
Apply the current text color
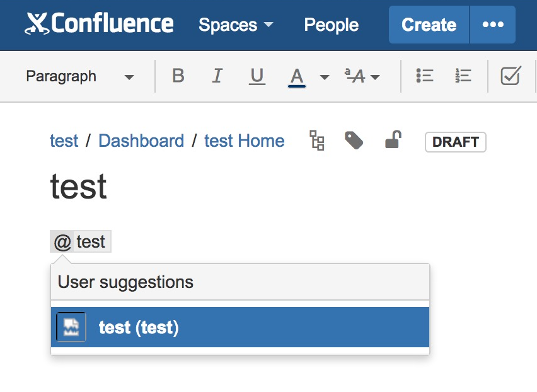[296, 76]
